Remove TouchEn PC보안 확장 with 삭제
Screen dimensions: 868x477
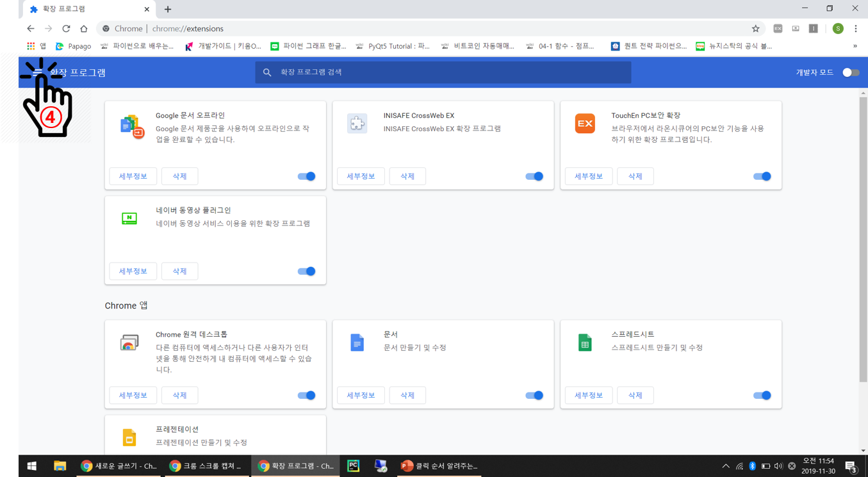(x=635, y=176)
